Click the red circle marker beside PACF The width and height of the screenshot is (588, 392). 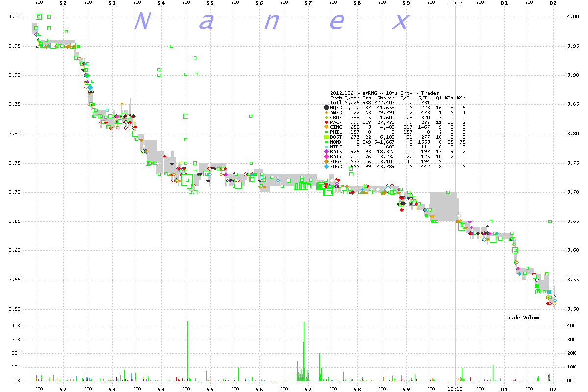[x=326, y=122]
